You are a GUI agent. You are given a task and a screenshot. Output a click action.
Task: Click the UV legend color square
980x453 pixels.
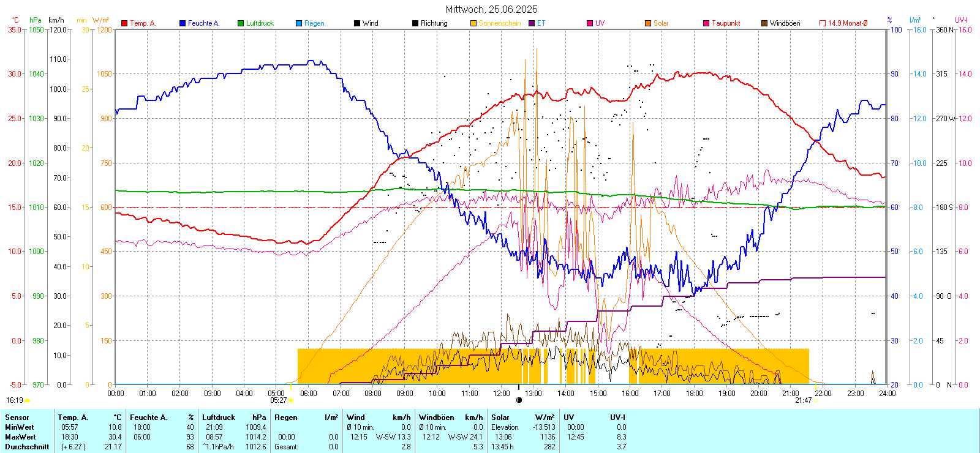[x=590, y=23]
